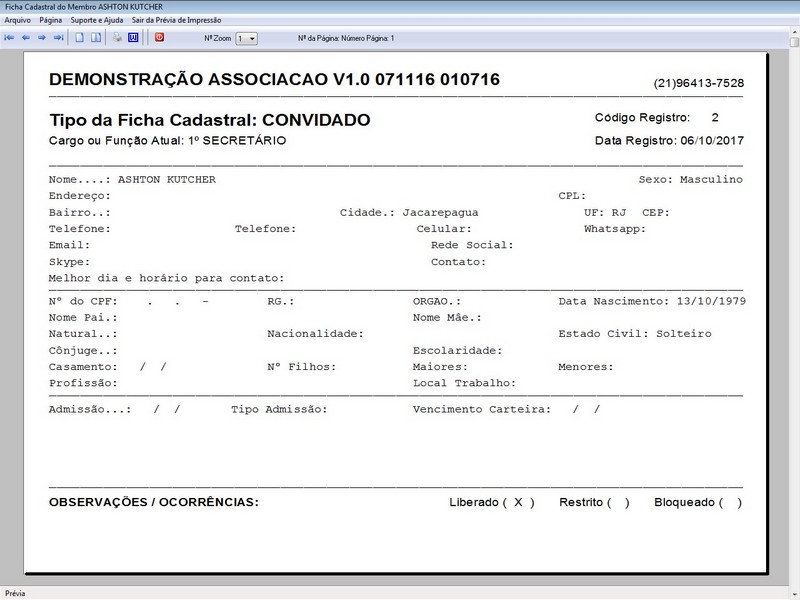
Task: Click the ORGAO.: label
Action: pos(437,302)
